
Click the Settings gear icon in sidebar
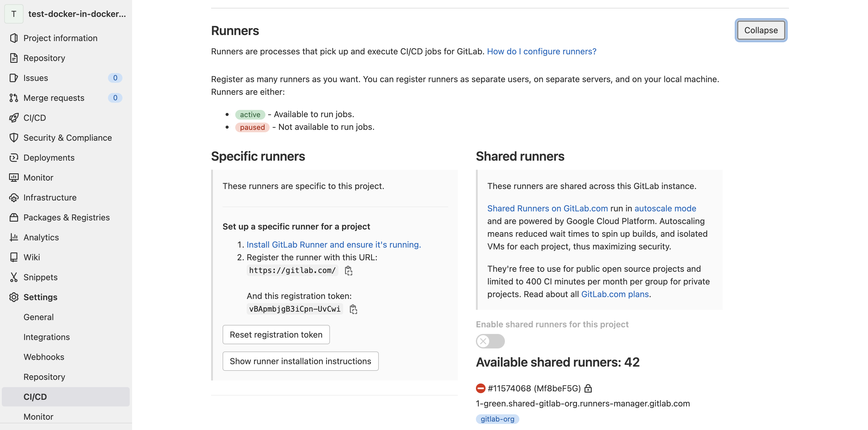coord(14,297)
